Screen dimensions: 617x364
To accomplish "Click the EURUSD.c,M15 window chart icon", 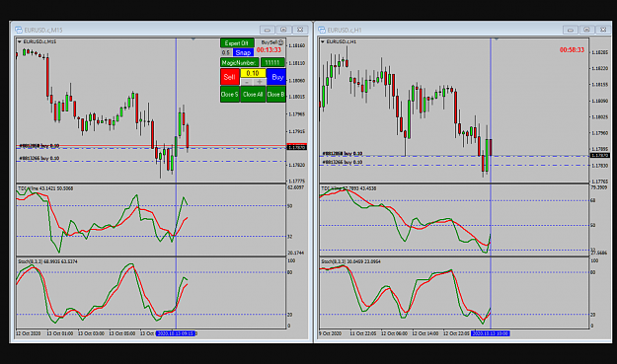I will [x=19, y=30].
